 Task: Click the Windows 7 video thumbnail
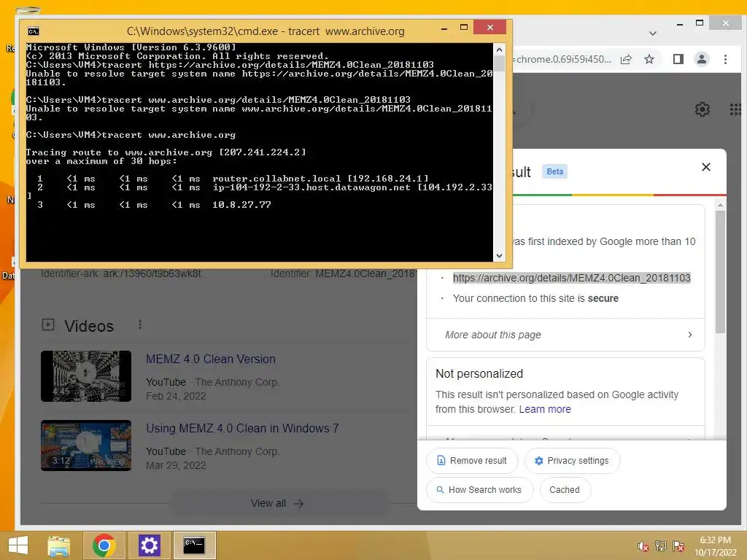86,446
